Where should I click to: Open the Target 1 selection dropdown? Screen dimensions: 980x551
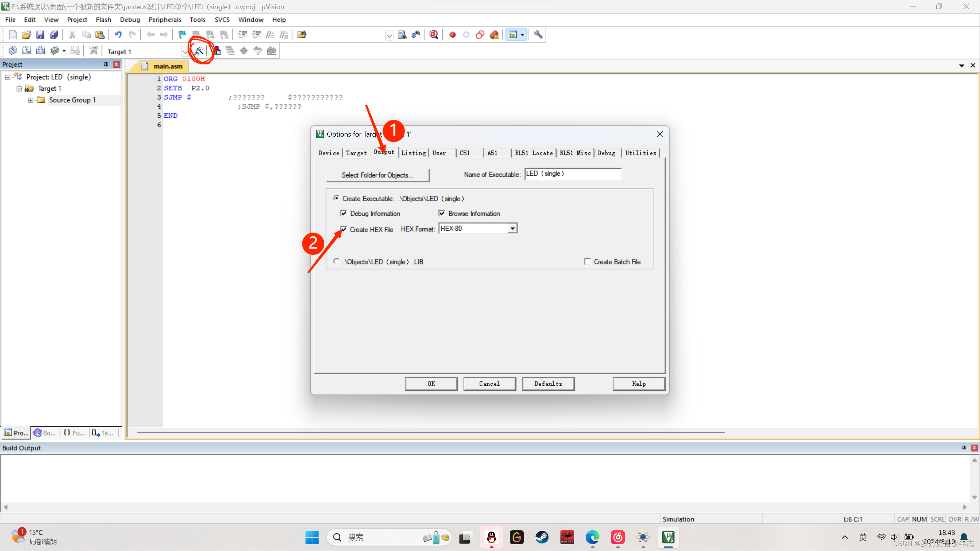tap(185, 51)
